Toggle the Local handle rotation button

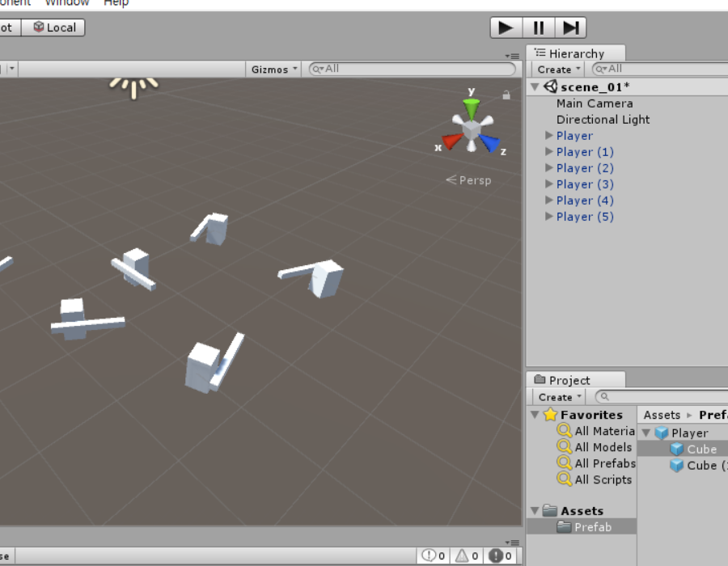click(x=53, y=27)
